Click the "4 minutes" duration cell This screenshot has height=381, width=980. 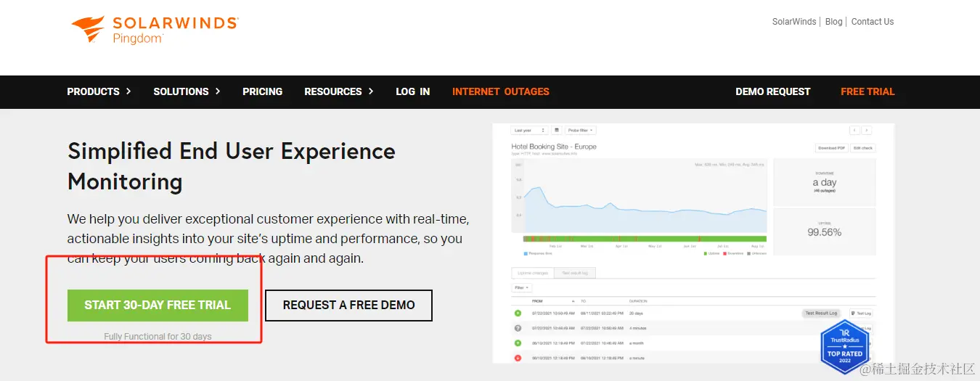click(638, 328)
